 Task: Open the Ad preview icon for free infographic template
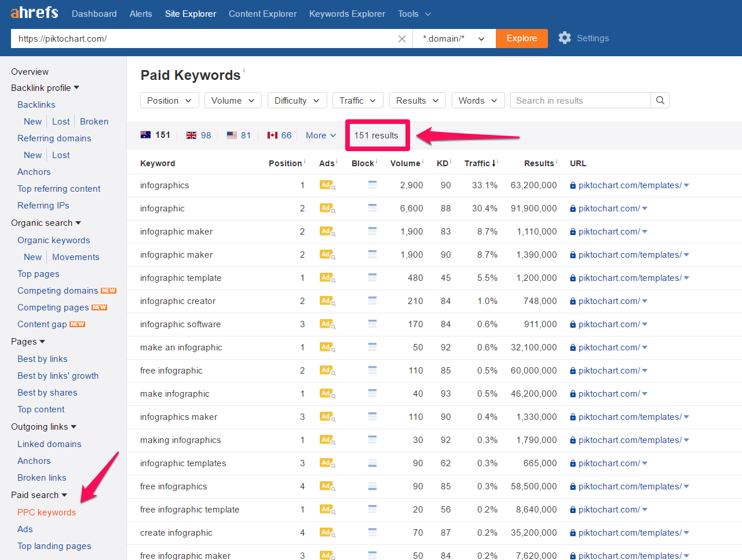coord(327,510)
